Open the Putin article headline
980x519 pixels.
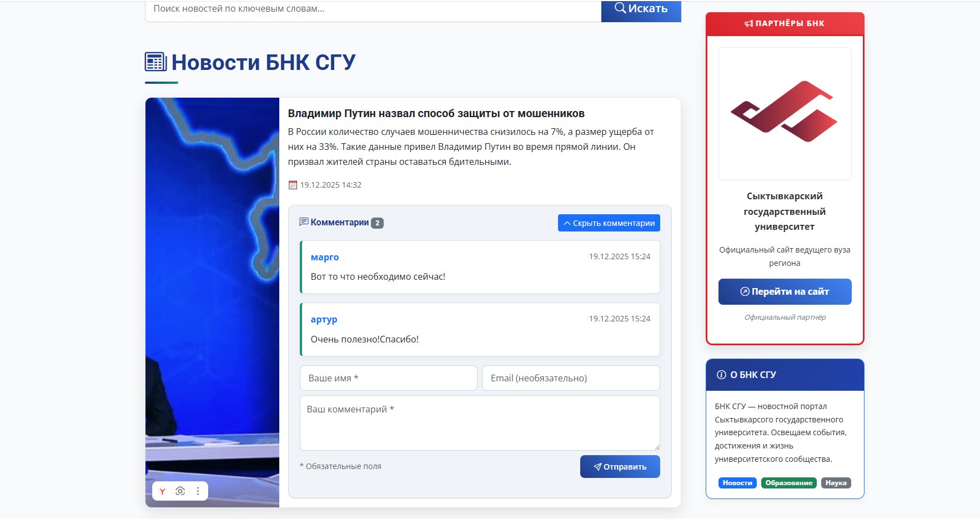point(436,114)
